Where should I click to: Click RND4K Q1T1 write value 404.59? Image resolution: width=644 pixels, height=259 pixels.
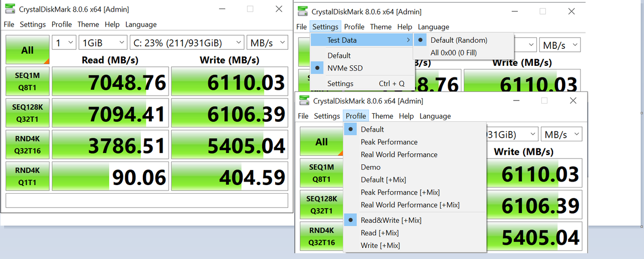coord(230,176)
